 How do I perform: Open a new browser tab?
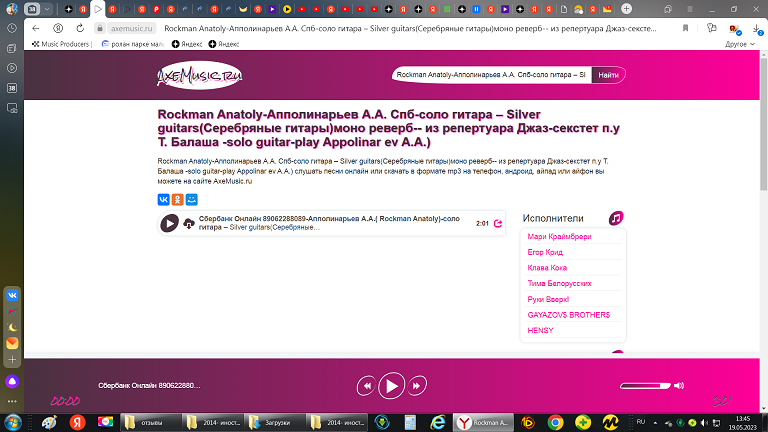[x=626, y=9]
